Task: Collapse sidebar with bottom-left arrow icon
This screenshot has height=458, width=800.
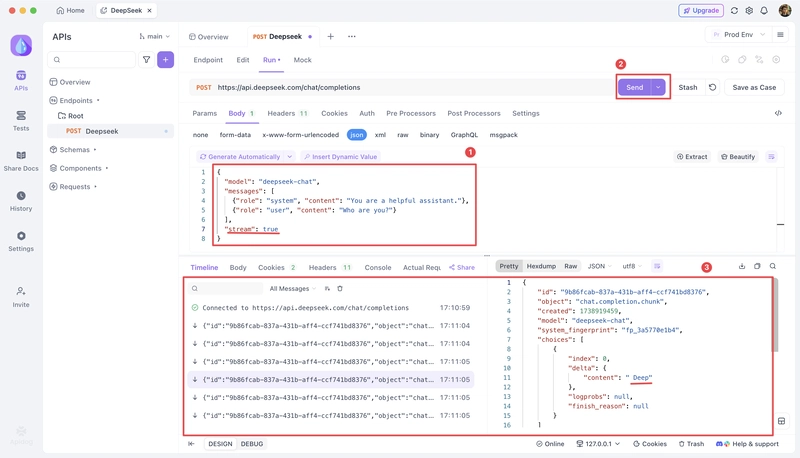Action: pyautogui.click(x=191, y=444)
